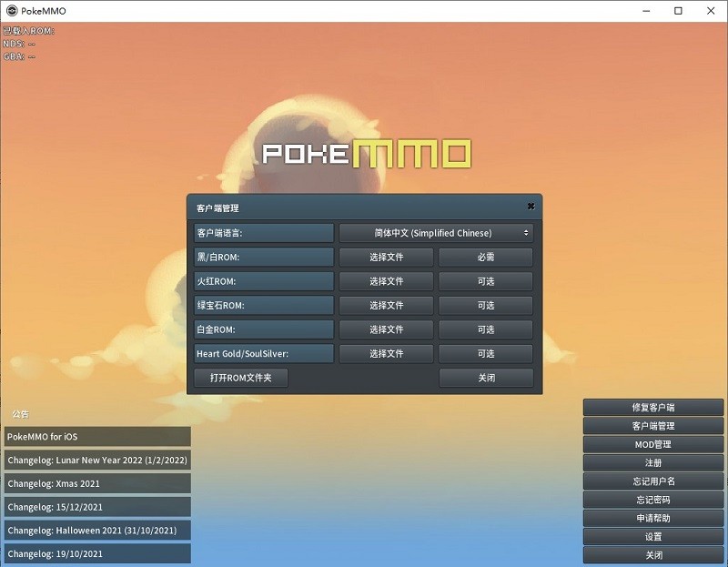Open 设置 settings from side menu

pyautogui.click(x=652, y=537)
